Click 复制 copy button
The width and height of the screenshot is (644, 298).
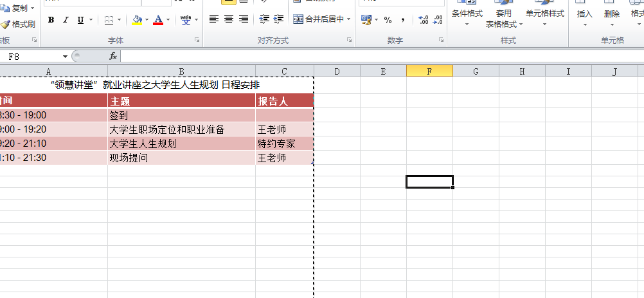coord(15,8)
